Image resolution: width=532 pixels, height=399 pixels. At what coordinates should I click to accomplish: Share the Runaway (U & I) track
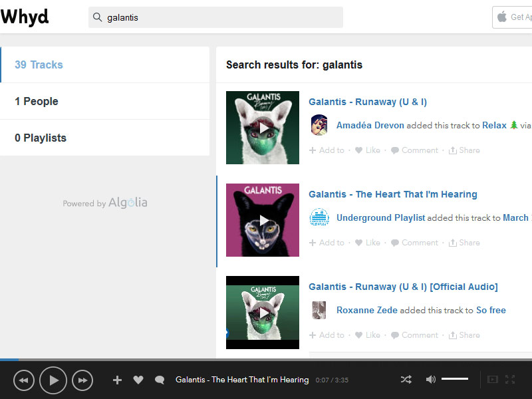click(x=464, y=150)
